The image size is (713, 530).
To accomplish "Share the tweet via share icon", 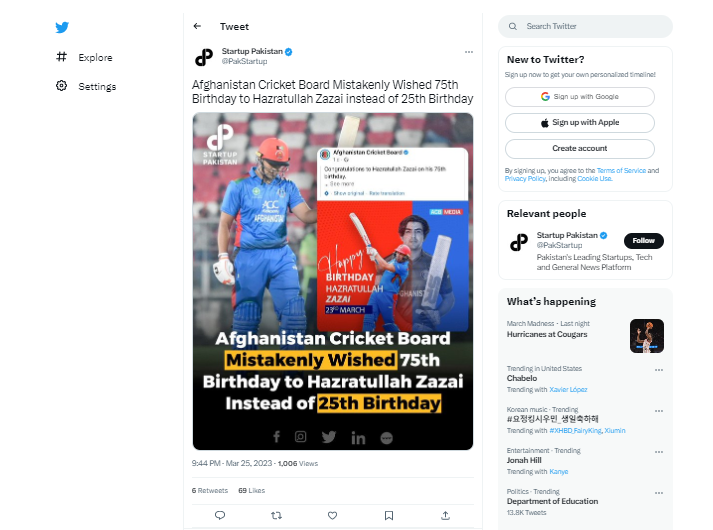I will click(446, 515).
